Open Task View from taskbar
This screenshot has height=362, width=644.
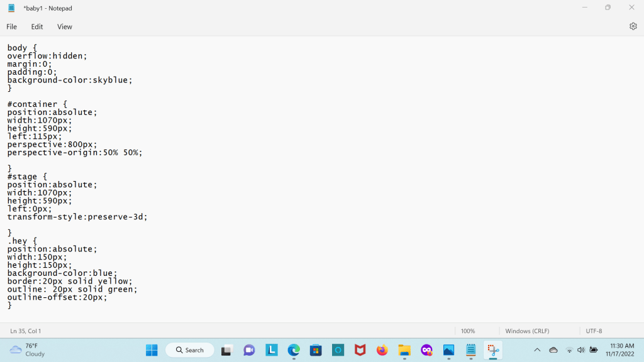[227, 350]
